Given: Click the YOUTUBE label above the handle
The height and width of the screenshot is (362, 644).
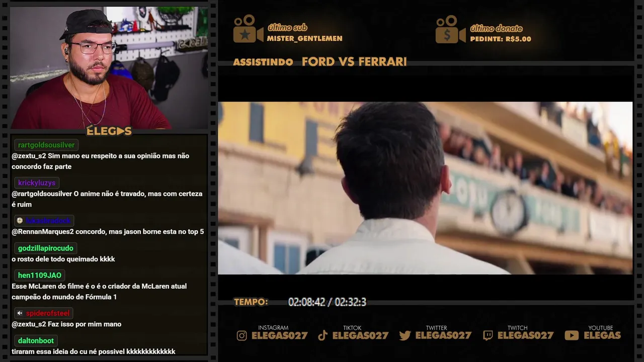Looking at the screenshot, I should coord(601,328).
